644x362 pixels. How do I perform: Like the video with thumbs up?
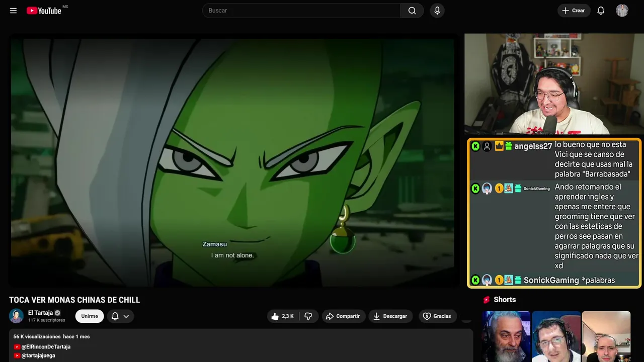pyautogui.click(x=283, y=316)
